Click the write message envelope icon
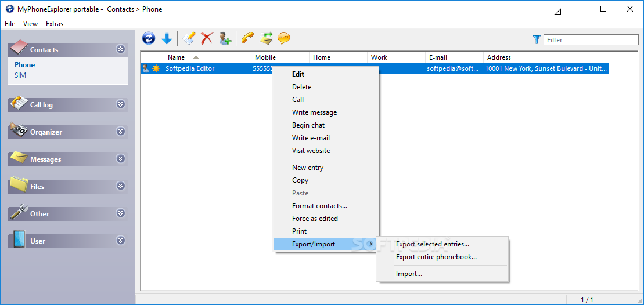 click(x=266, y=38)
